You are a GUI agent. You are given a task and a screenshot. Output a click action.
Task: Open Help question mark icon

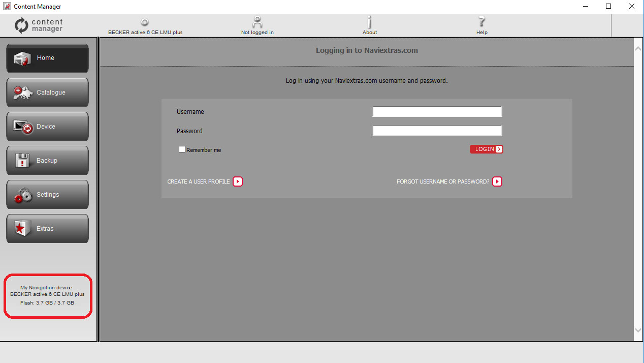482,22
